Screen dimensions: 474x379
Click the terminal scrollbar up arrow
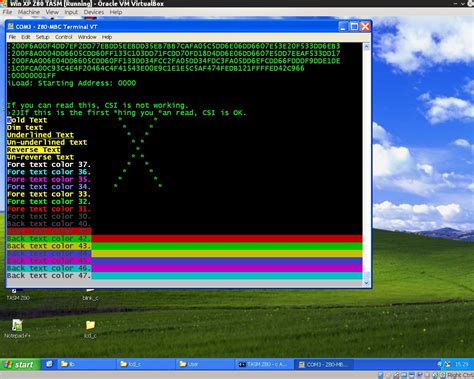coord(366,47)
